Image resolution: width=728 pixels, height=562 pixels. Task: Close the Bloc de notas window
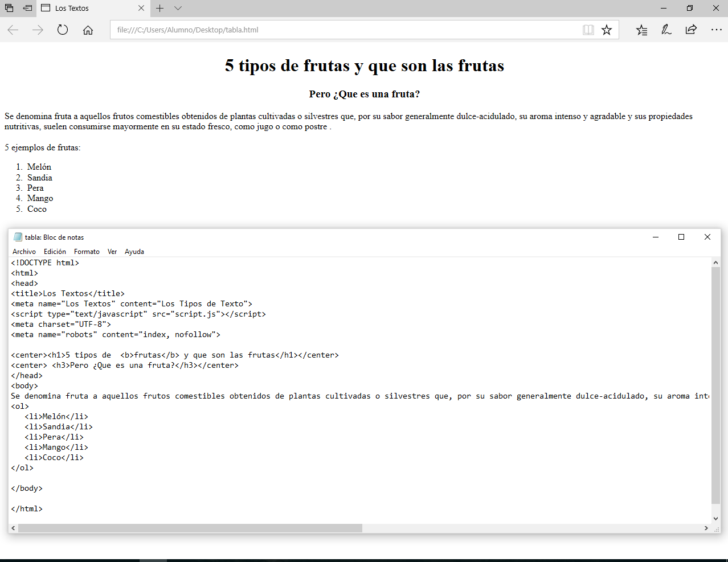coord(707,237)
